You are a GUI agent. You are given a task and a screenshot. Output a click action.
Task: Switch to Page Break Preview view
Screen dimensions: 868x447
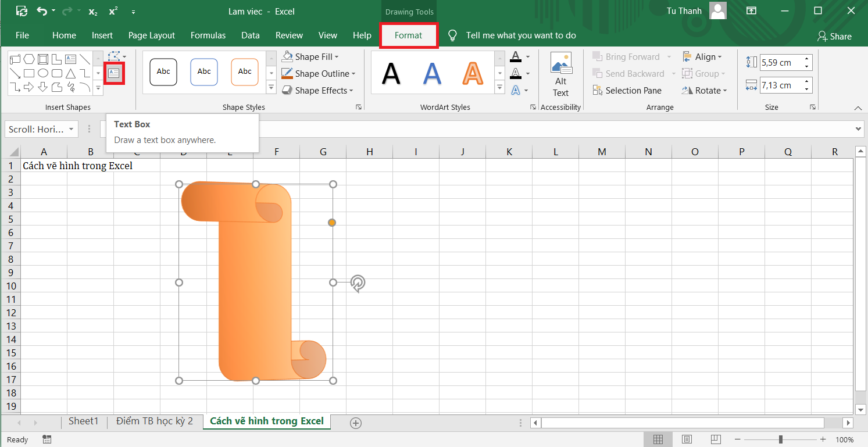coord(716,439)
